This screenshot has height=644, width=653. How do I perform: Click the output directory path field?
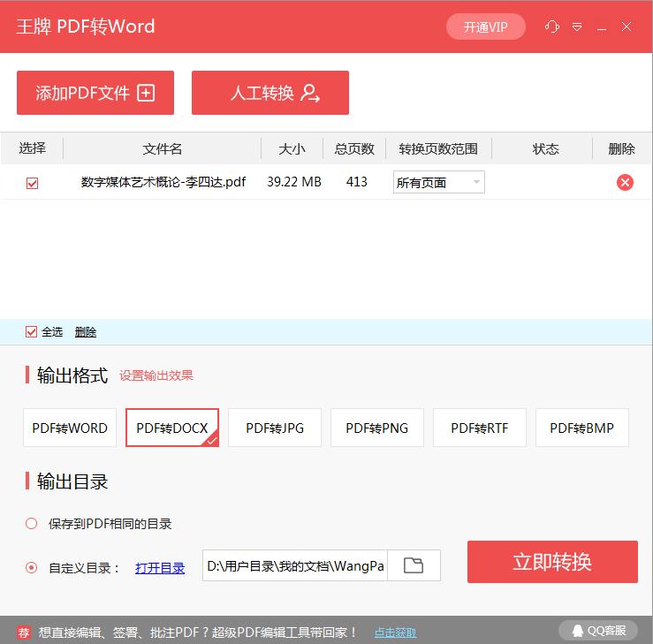coord(295,565)
